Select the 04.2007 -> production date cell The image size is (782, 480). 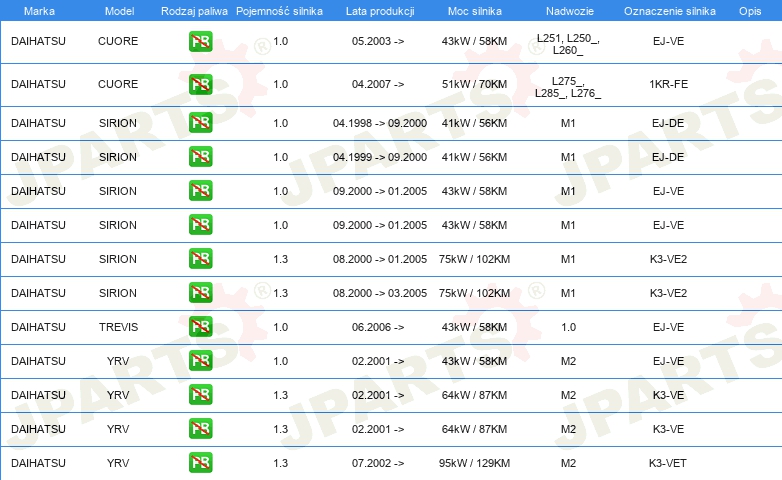point(378,84)
